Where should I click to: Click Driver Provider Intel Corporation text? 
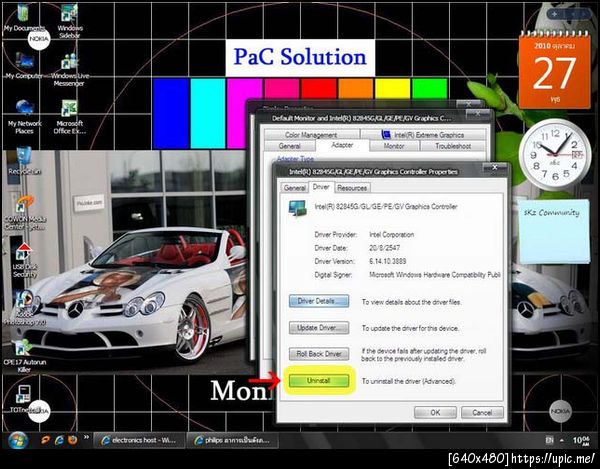coord(391,234)
